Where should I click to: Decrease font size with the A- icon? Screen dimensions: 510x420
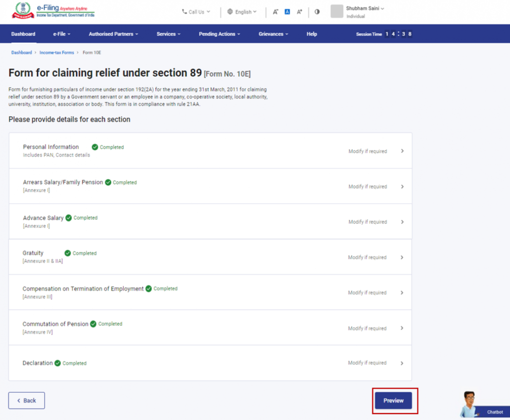(275, 11)
